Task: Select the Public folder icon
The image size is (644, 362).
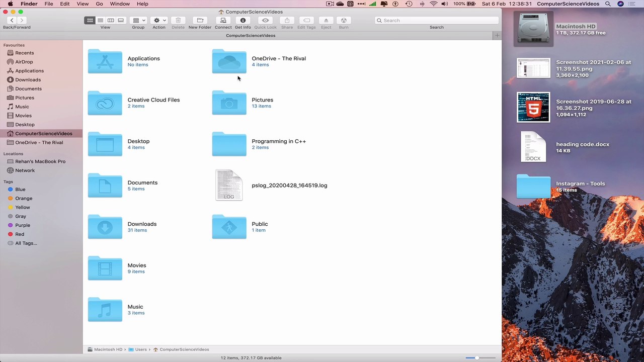Action: 229,227
